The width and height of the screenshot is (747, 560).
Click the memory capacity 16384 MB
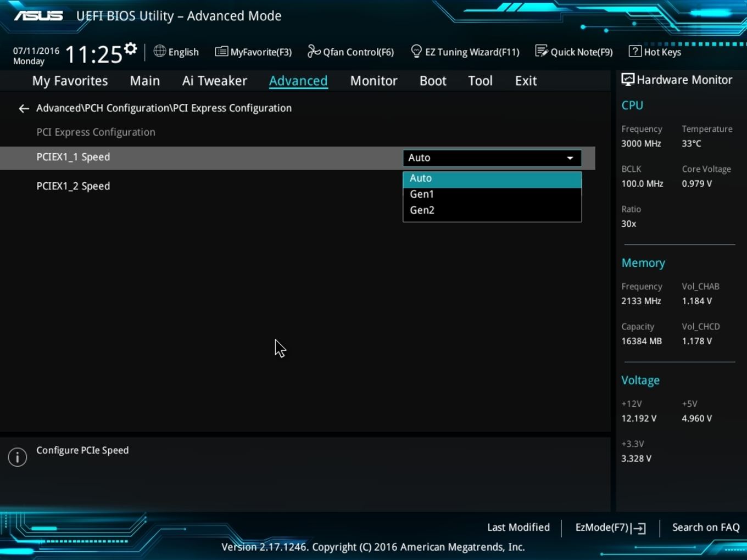point(642,341)
